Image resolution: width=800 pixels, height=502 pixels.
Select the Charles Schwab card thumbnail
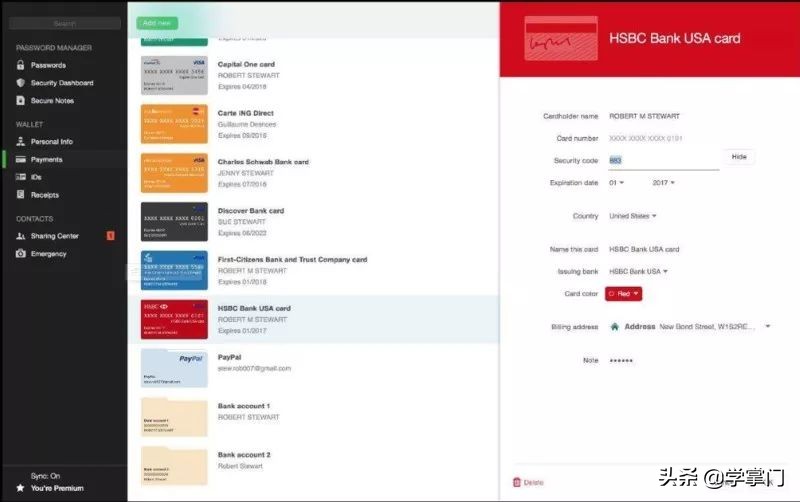[x=174, y=173]
